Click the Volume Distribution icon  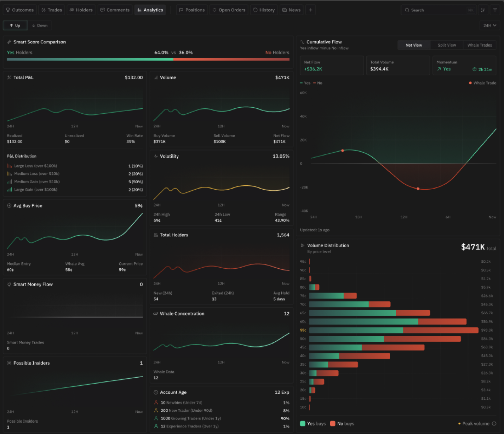coord(302,245)
